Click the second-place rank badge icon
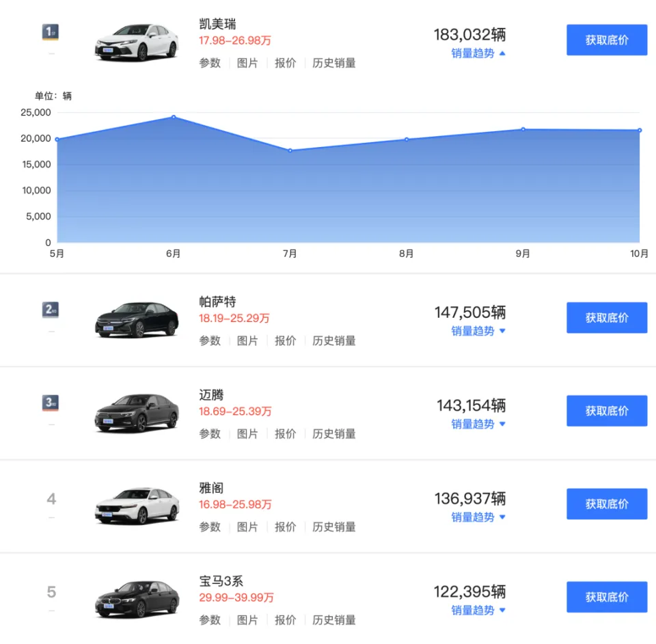656x644 pixels. [51, 310]
